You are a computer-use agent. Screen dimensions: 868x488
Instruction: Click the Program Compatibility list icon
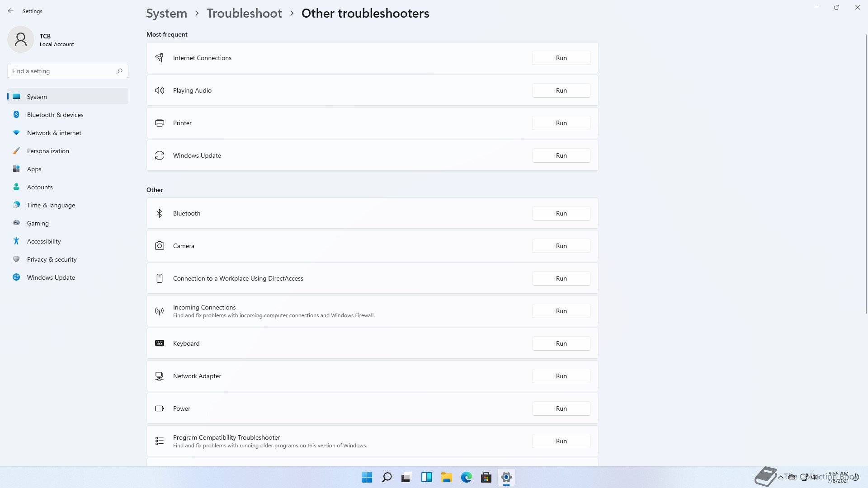(x=159, y=441)
